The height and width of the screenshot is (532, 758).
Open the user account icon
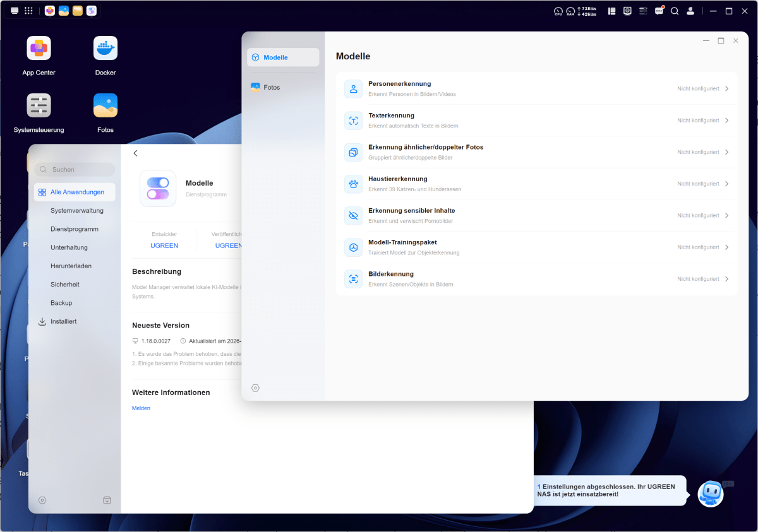click(x=690, y=11)
